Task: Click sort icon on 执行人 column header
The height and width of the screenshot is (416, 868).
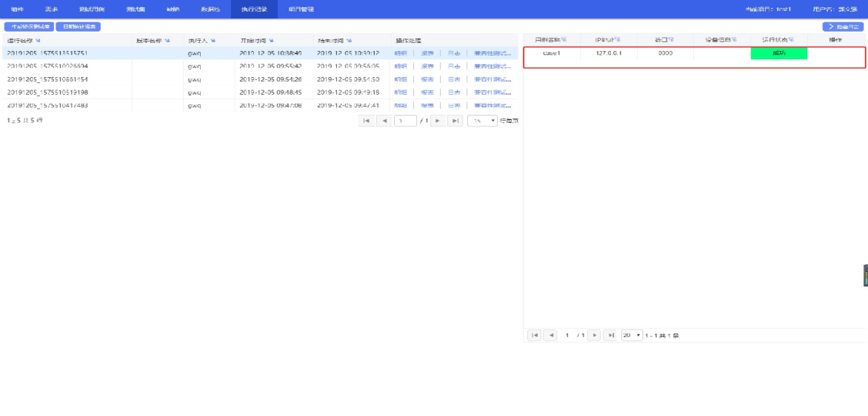Action: tap(213, 40)
